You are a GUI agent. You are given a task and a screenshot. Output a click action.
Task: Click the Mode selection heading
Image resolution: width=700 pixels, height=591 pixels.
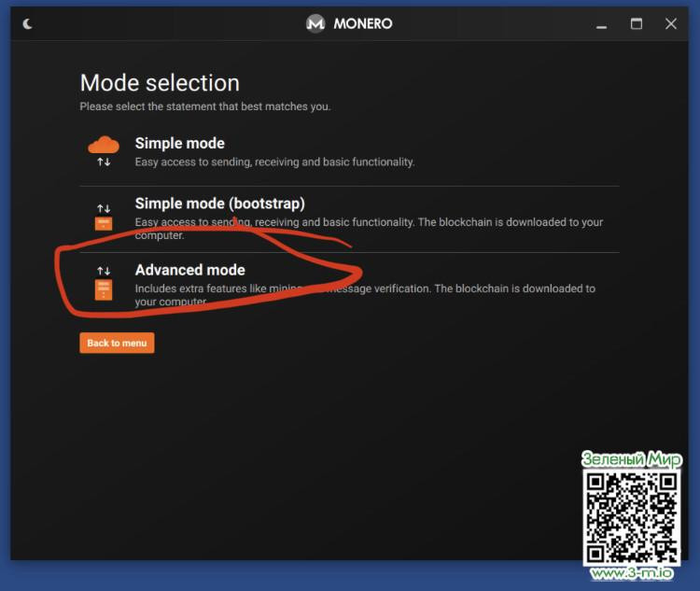(x=160, y=83)
